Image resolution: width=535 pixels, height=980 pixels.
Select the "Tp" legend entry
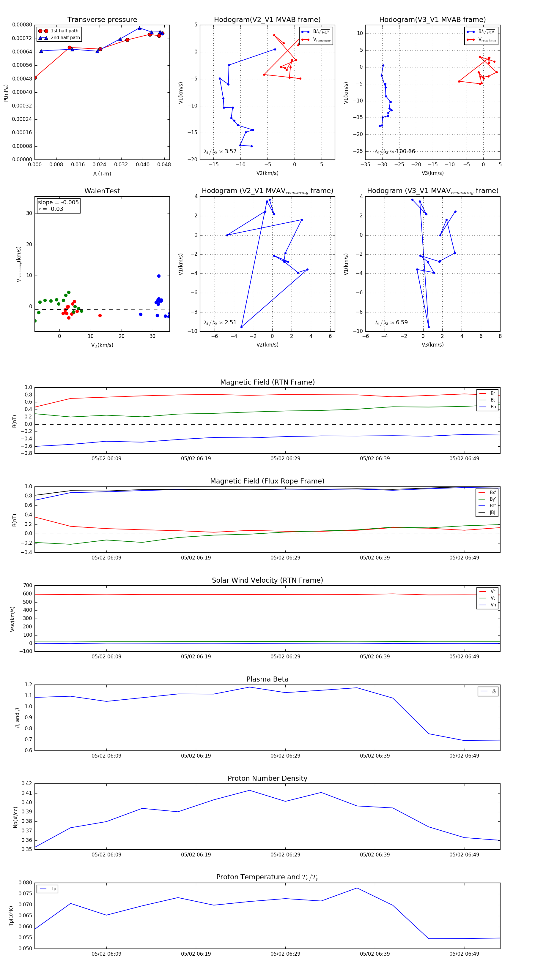(48, 889)
